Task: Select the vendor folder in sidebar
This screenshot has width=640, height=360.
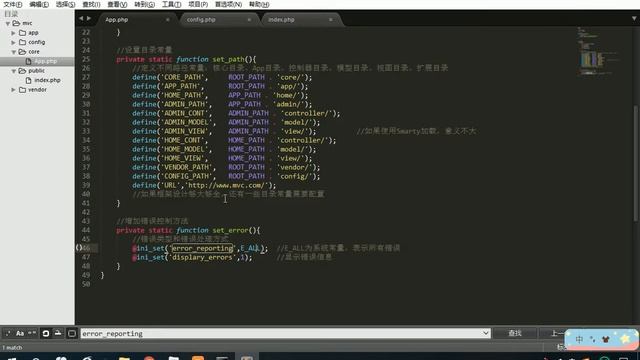Action: click(x=37, y=90)
